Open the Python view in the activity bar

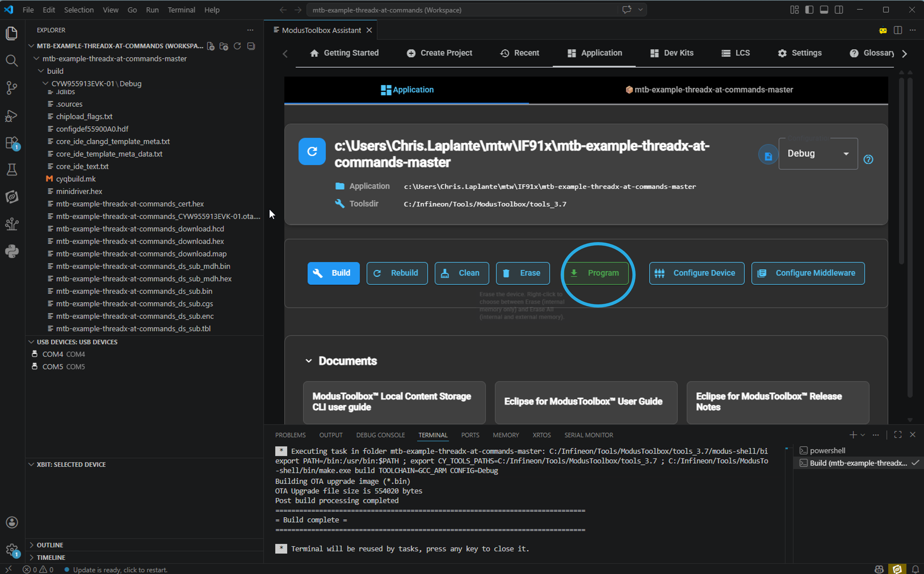pyautogui.click(x=12, y=251)
